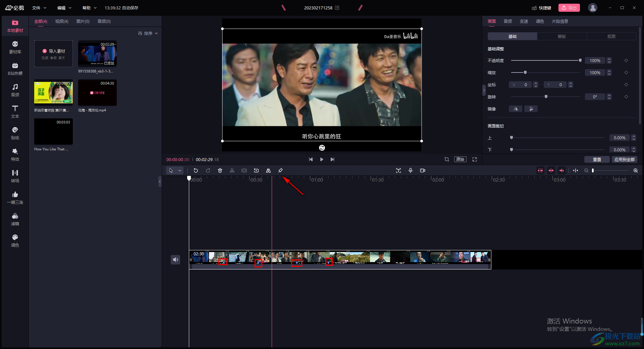The height and width of the screenshot is (349, 644).
Task: Click the opacity percentage stepper arrows
Action: click(609, 60)
